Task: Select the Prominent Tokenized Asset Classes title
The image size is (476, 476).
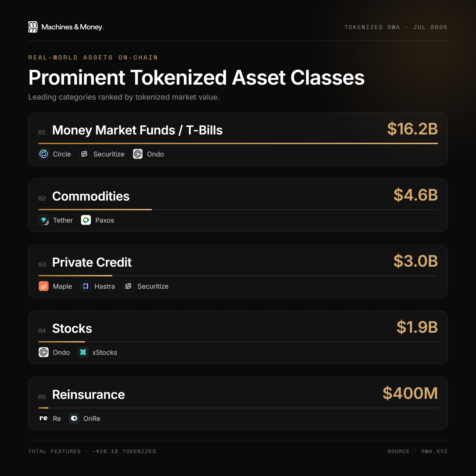Action: pyautogui.click(x=196, y=77)
